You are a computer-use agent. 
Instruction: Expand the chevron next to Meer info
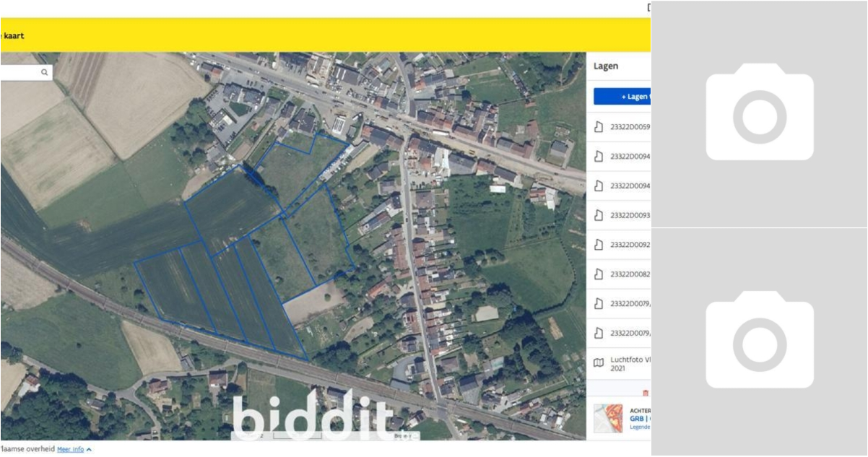point(89,450)
